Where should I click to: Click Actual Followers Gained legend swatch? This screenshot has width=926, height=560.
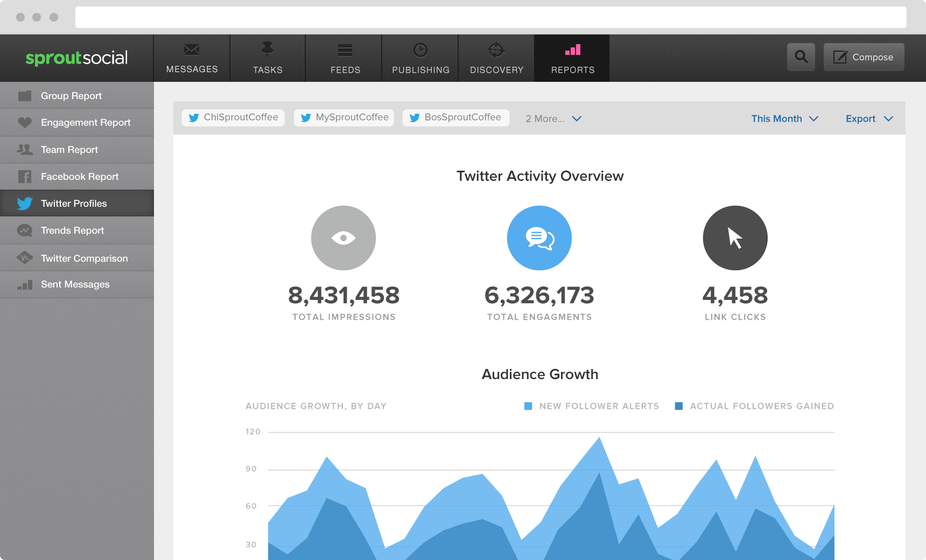coord(679,406)
